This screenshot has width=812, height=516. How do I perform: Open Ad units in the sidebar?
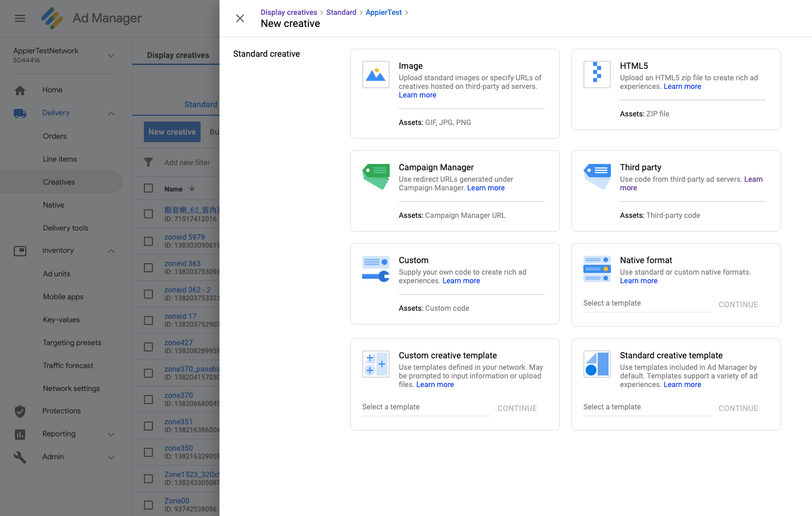pyautogui.click(x=57, y=273)
